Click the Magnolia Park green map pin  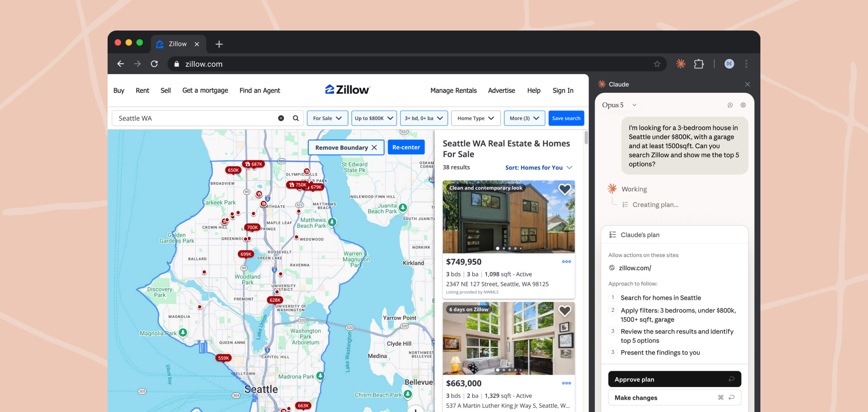tap(183, 332)
